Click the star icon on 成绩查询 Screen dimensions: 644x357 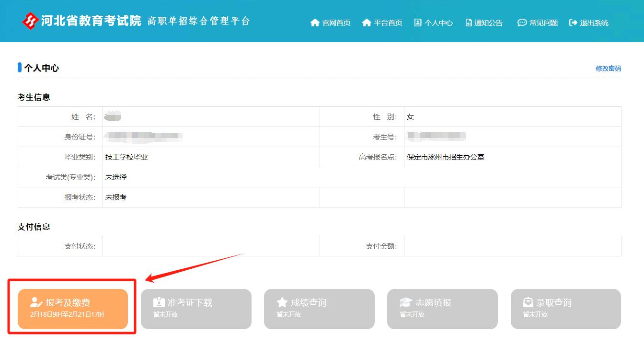282,302
